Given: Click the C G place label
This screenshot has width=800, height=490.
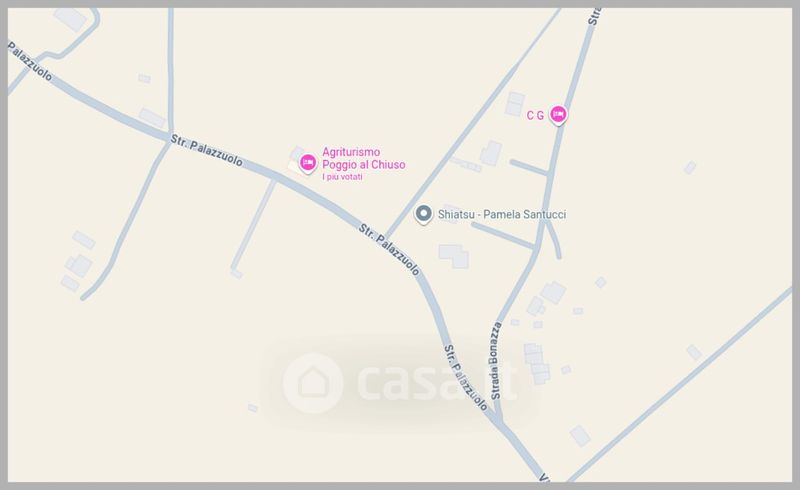Looking at the screenshot, I should tap(535, 115).
